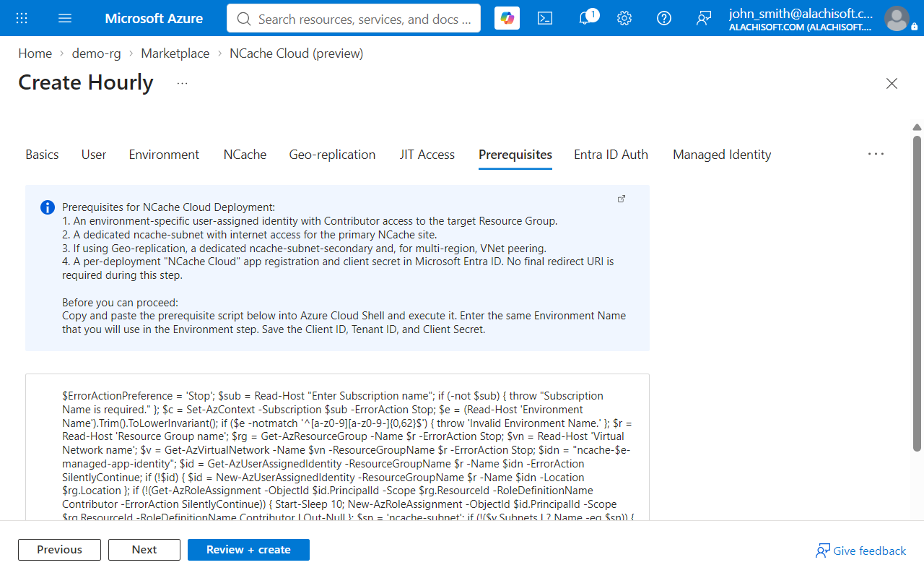Focus the Azure search box
Image resolution: width=924 pixels, height=578 pixels.
pyautogui.click(x=354, y=18)
